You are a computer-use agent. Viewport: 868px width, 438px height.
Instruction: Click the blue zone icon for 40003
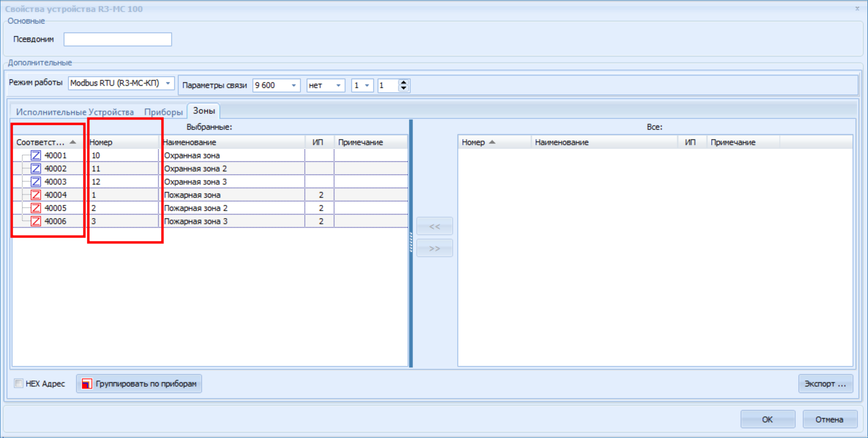[x=36, y=182]
